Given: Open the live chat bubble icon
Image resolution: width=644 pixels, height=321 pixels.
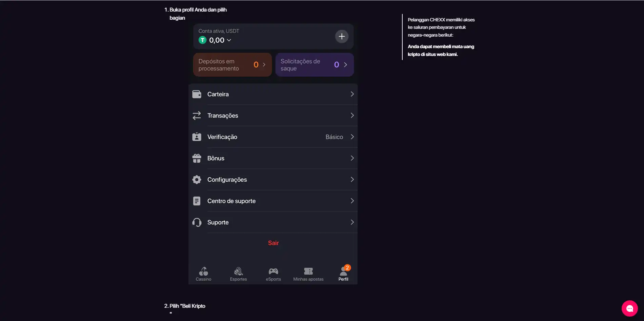Looking at the screenshot, I should [629, 308].
